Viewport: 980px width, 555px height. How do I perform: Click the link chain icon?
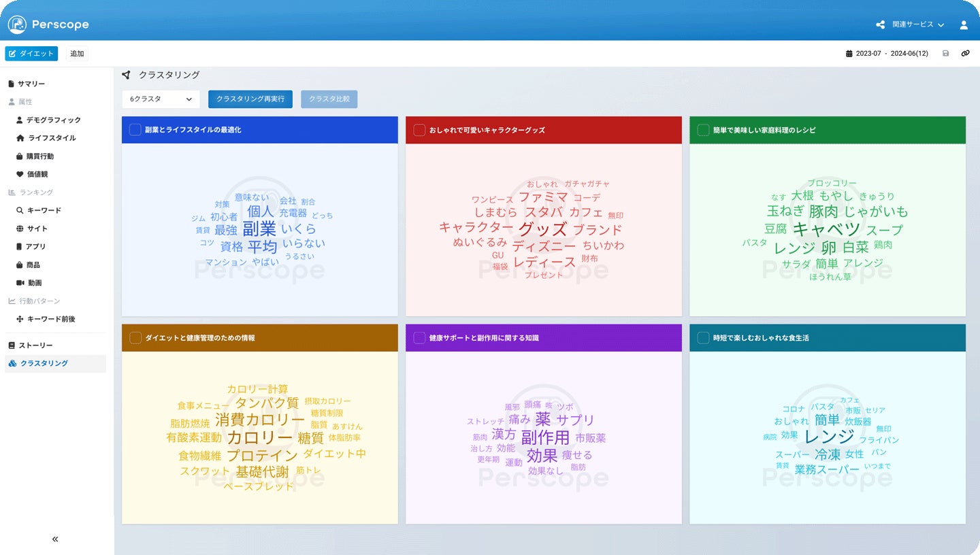965,54
